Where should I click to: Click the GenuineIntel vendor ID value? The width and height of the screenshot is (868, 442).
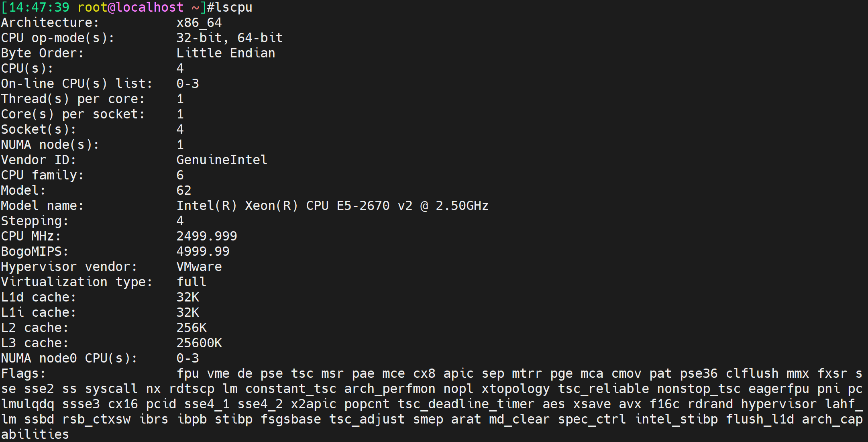pos(222,160)
